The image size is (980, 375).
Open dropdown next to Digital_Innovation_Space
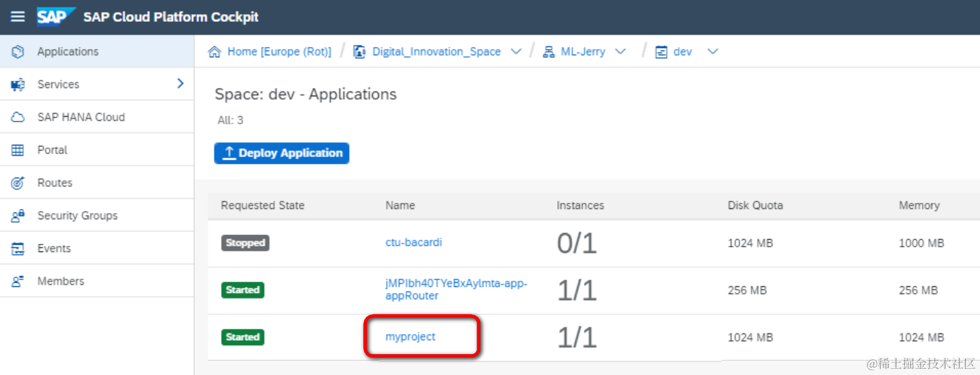click(x=516, y=52)
